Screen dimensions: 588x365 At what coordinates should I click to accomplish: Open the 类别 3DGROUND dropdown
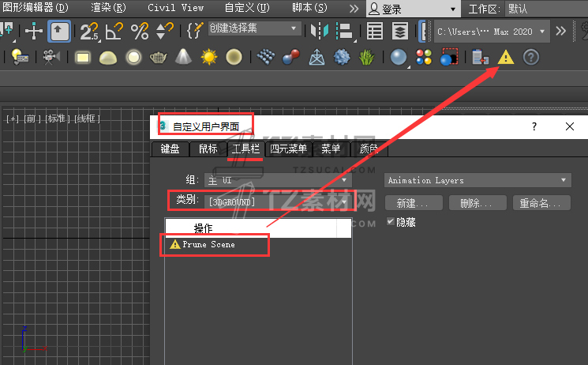[278, 202]
